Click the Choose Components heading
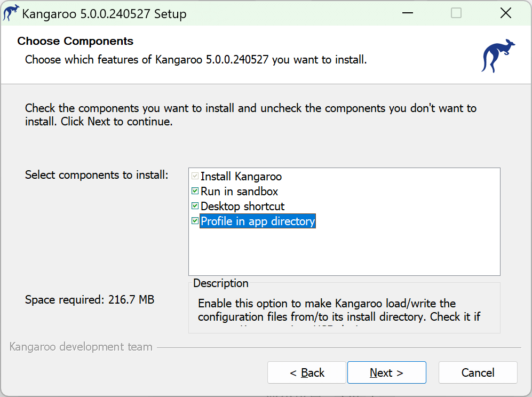The height and width of the screenshot is (397, 532). tap(75, 41)
